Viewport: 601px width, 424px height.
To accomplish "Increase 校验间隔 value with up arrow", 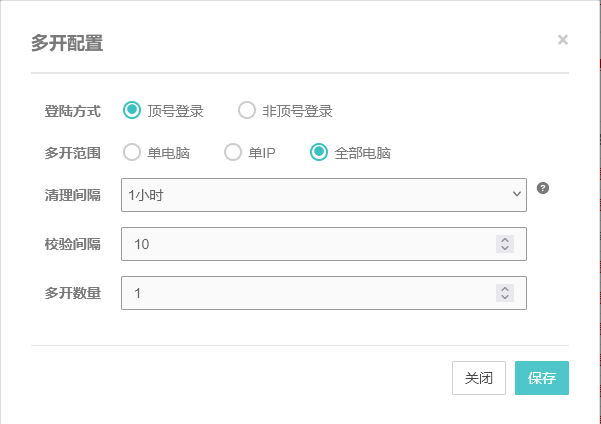I will (x=505, y=240).
